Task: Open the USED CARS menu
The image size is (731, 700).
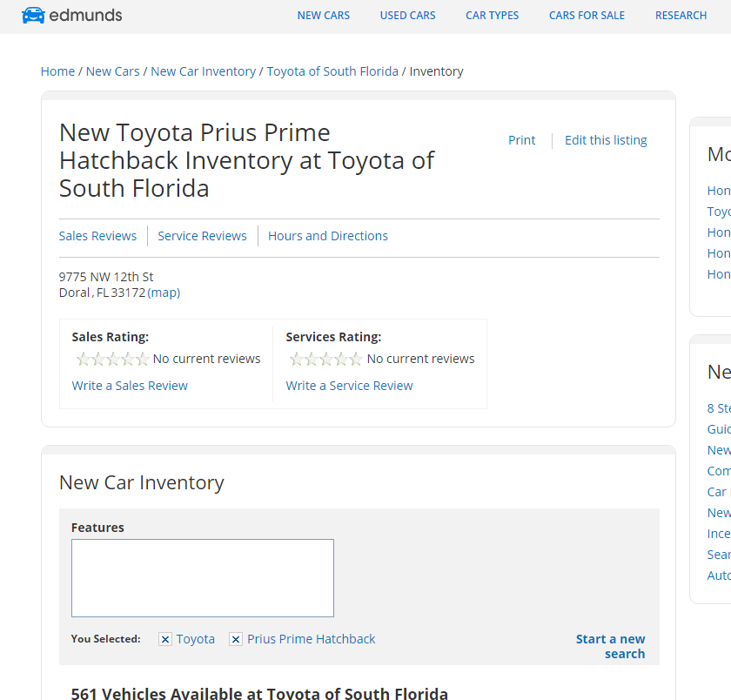Action: 407,16
